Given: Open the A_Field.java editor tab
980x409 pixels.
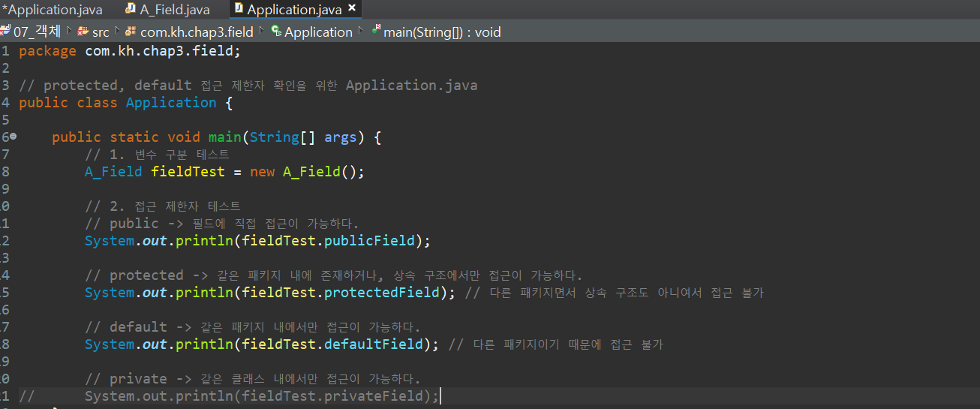Looking at the screenshot, I should pos(175,10).
